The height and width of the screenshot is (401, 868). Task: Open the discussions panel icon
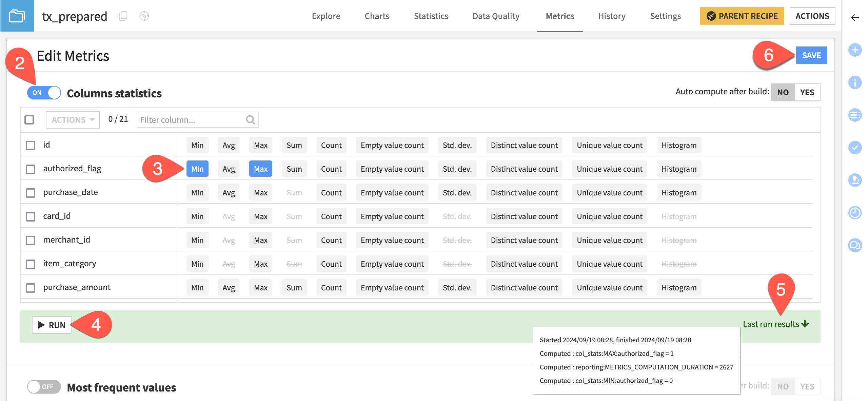point(855,245)
